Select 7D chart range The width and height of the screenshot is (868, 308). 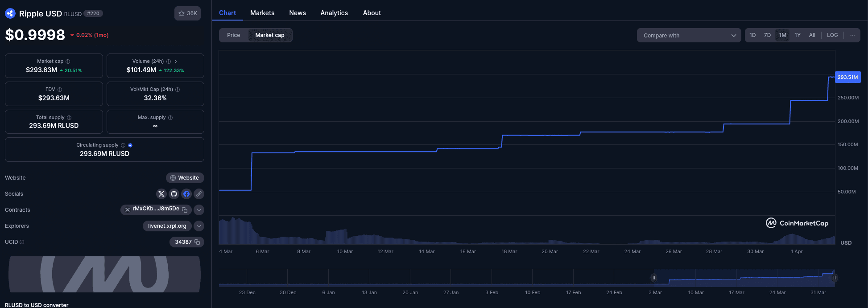pyautogui.click(x=767, y=35)
